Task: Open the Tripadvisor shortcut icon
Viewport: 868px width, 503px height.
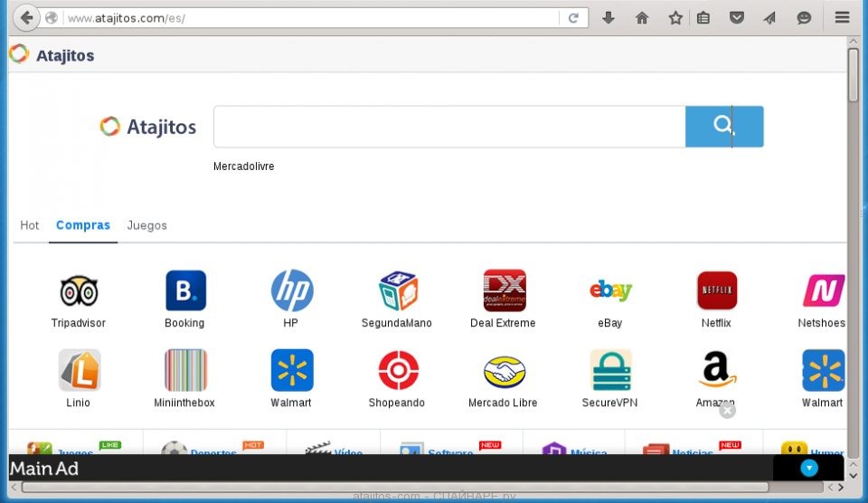Action: [79, 291]
